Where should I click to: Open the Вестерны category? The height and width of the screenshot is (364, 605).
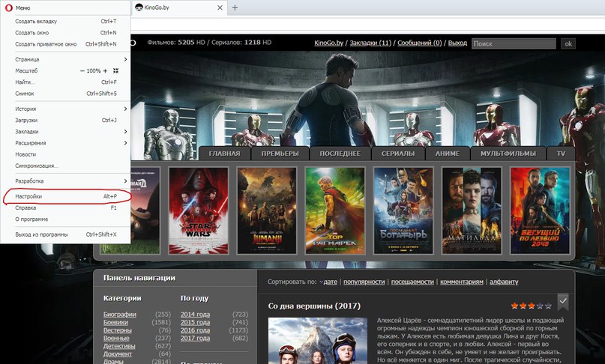pos(117,330)
